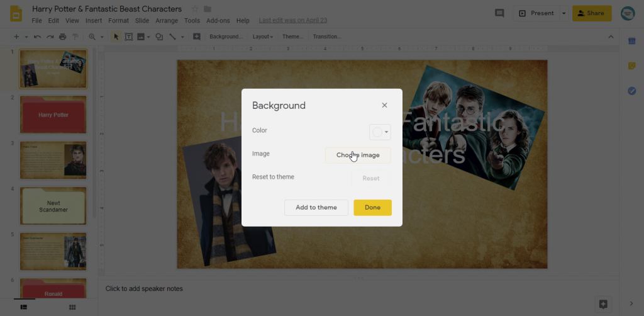Open the account avatar
Screen dimensions: 644x316
tap(628, 13)
